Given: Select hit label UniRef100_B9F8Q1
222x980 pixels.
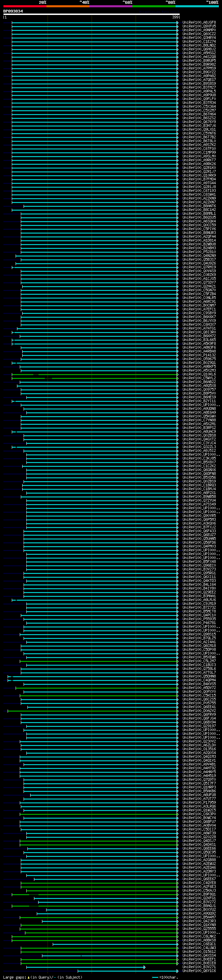Looking at the screenshot, I should 199,894.
